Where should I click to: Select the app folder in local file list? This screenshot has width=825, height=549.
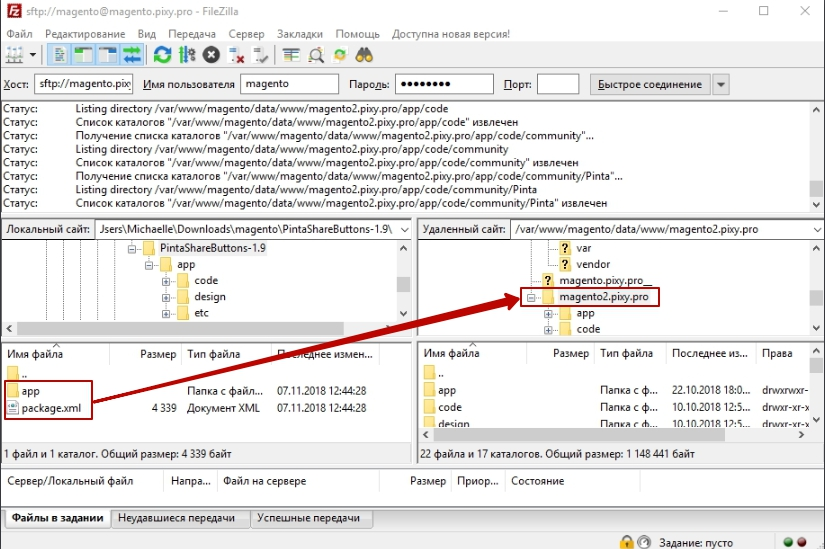click(x=31, y=391)
